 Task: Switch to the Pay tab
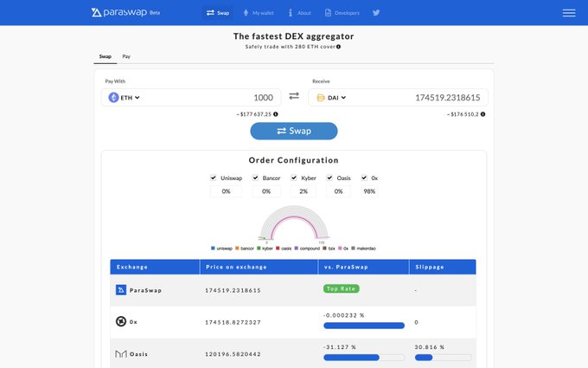click(126, 56)
